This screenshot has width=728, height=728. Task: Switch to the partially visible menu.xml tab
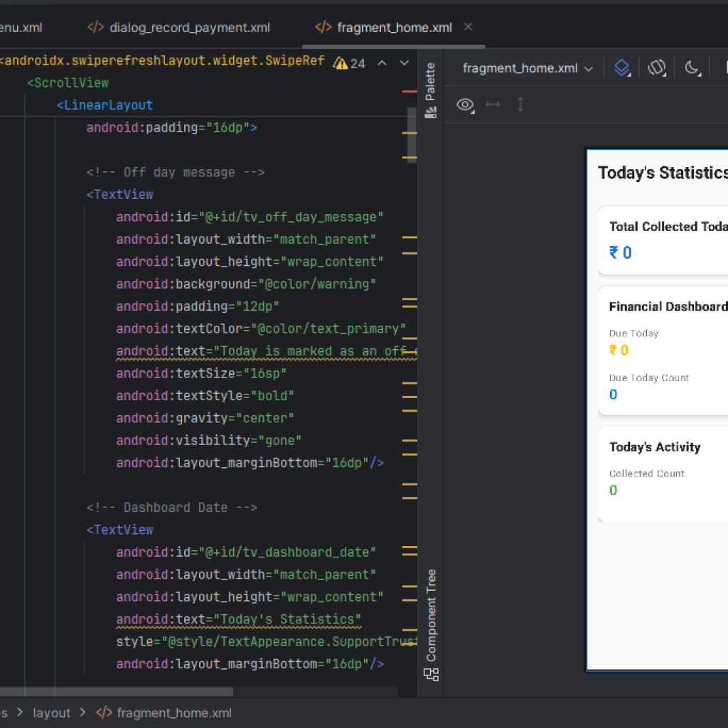tap(21, 28)
